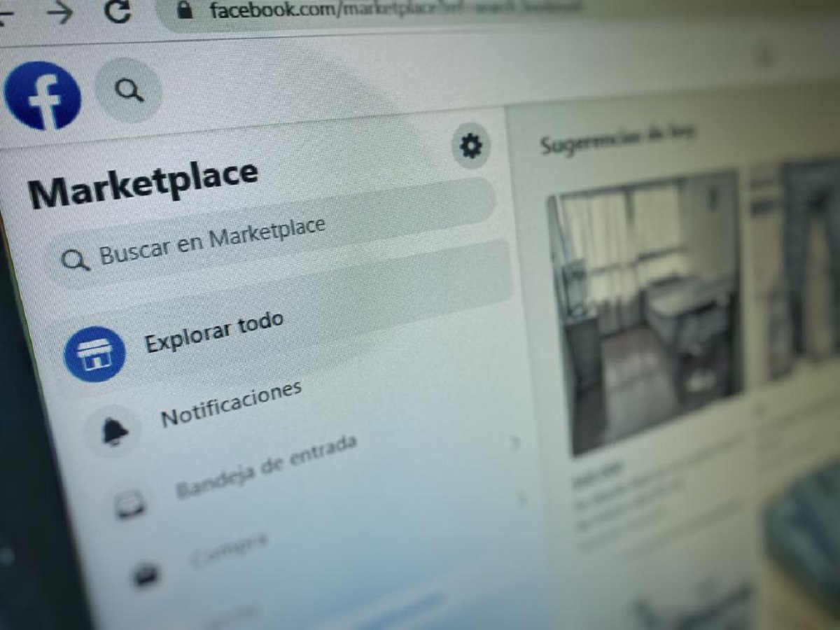The height and width of the screenshot is (630, 840).
Task: Open Facebook search with the magnifier icon
Action: coord(129,90)
